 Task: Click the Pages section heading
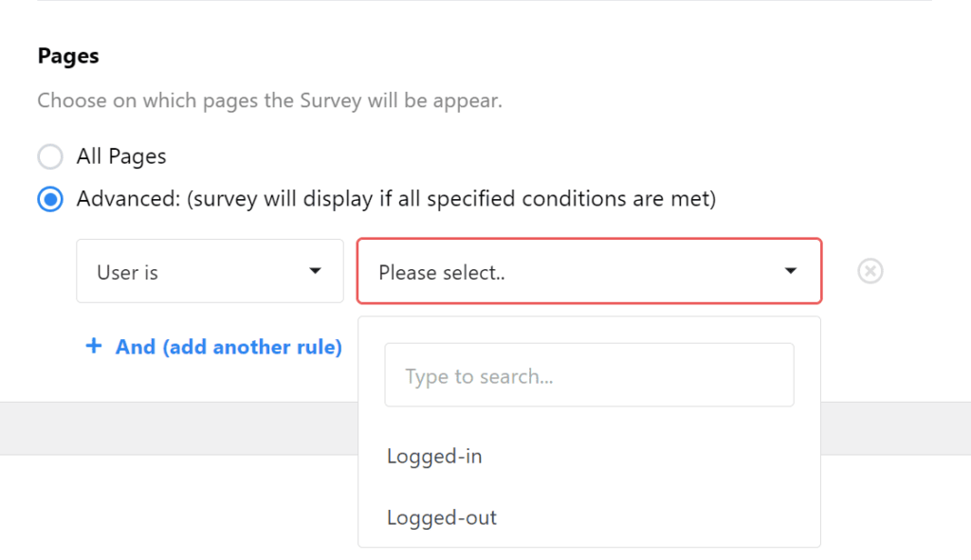67,56
